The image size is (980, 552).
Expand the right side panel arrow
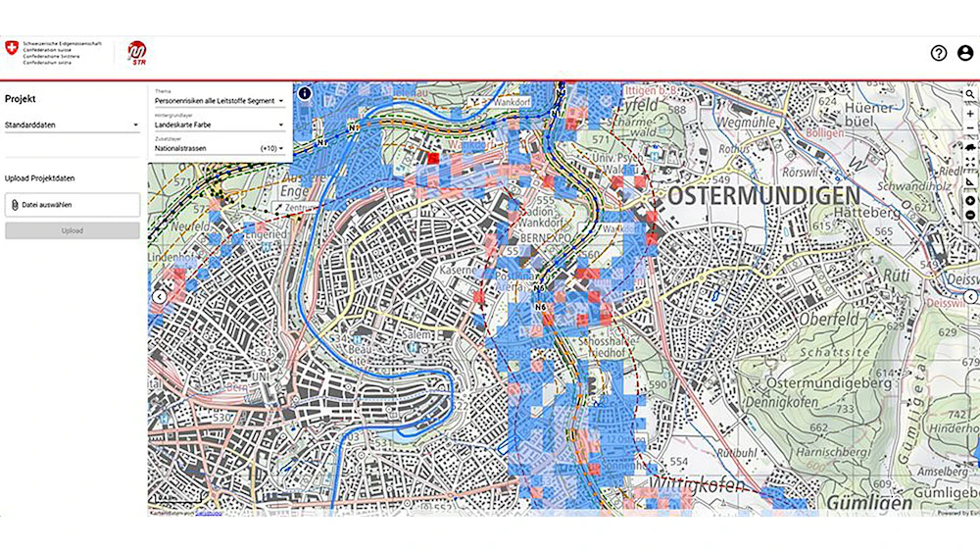click(969, 297)
